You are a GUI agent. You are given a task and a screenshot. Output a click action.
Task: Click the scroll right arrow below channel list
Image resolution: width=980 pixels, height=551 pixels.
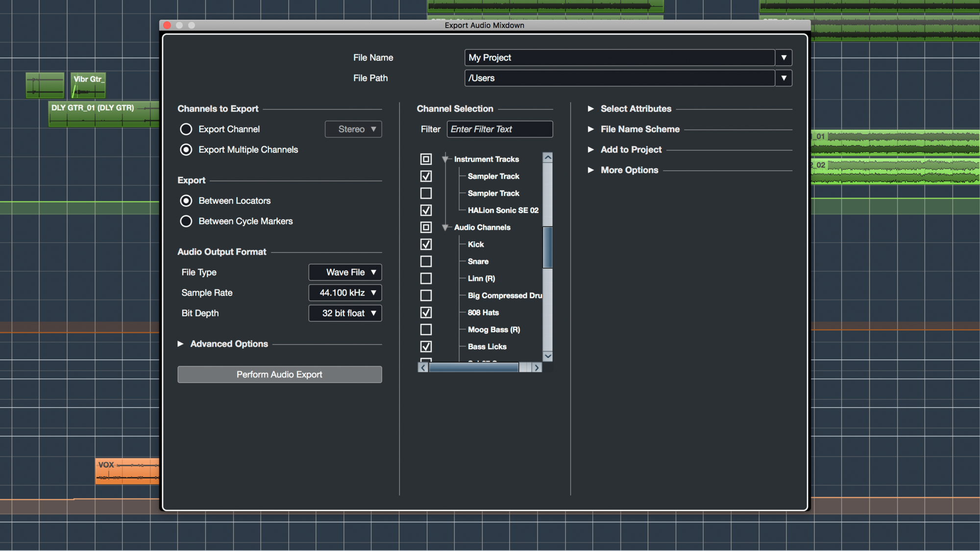pos(537,367)
